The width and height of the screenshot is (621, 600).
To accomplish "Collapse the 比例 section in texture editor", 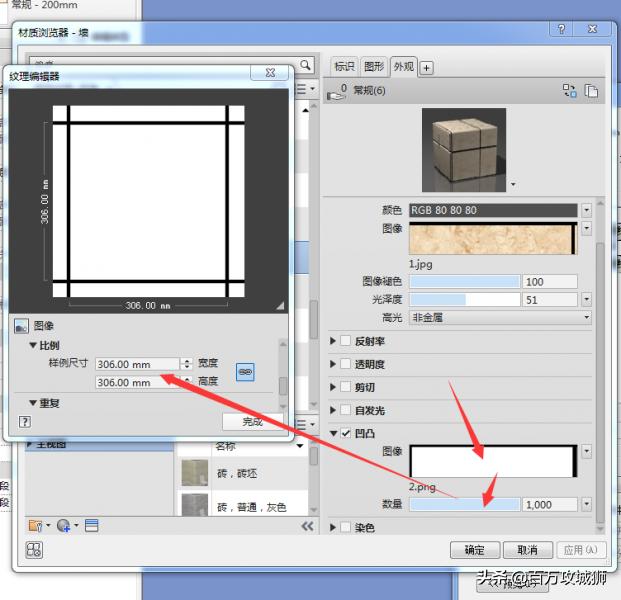I will (x=33, y=345).
